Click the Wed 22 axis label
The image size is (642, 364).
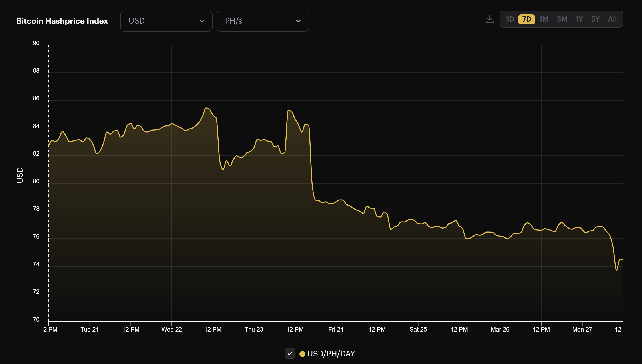pos(172,330)
